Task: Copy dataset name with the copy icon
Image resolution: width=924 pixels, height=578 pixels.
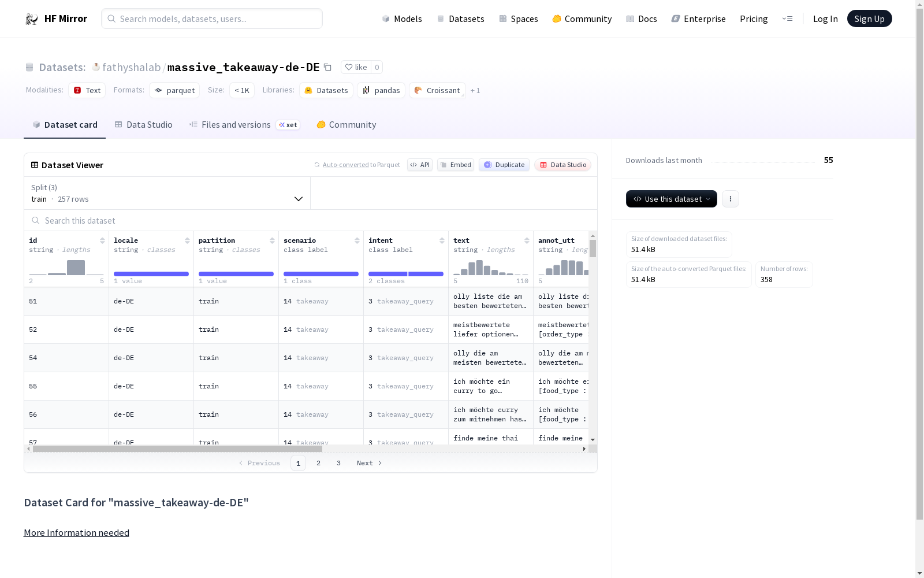Action: pyautogui.click(x=327, y=67)
